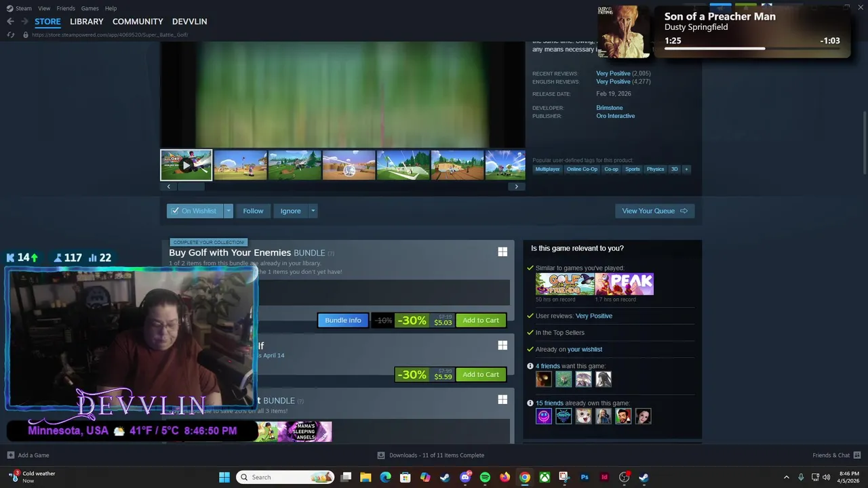Toggle the On Wishlist checkbox button
This screenshot has height=488, width=868.
[195, 211]
